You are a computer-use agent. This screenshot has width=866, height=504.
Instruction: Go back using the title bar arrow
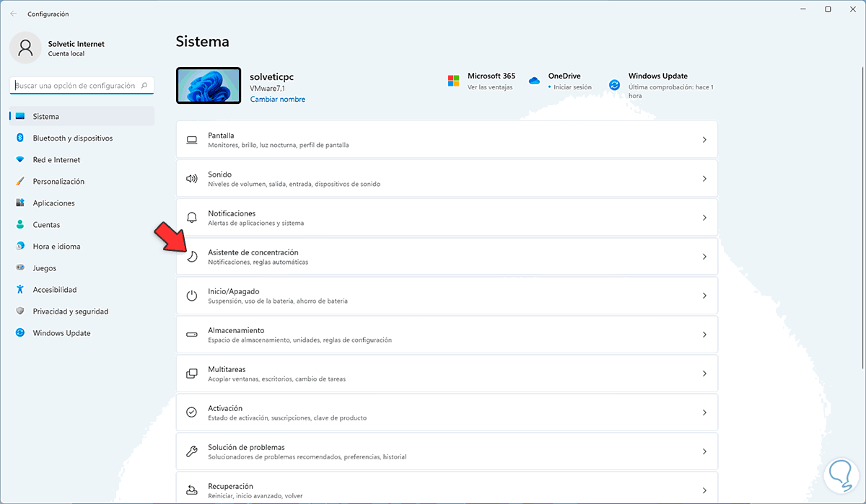(x=14, y=14)
